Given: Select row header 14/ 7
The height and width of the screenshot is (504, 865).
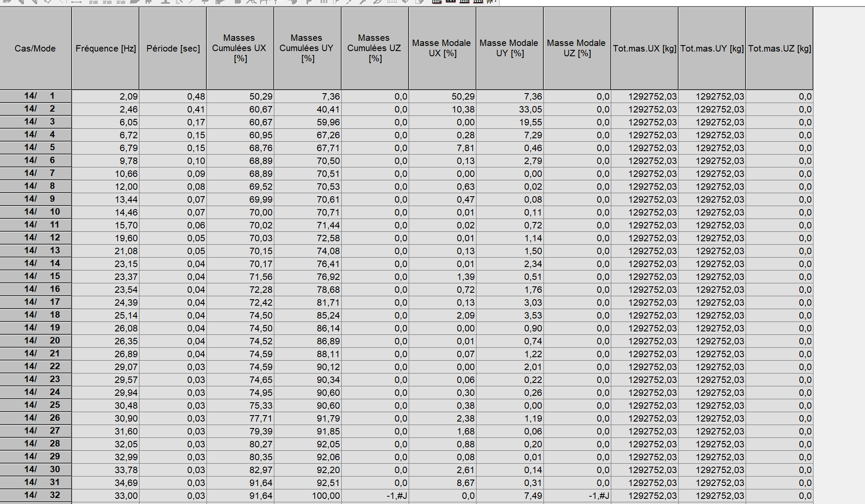Looking at the screenshot, I should click(36, 173).
